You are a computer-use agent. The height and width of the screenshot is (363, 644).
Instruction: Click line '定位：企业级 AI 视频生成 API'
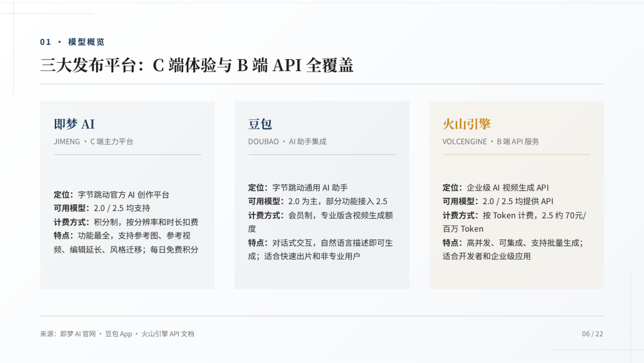[496, 187]
